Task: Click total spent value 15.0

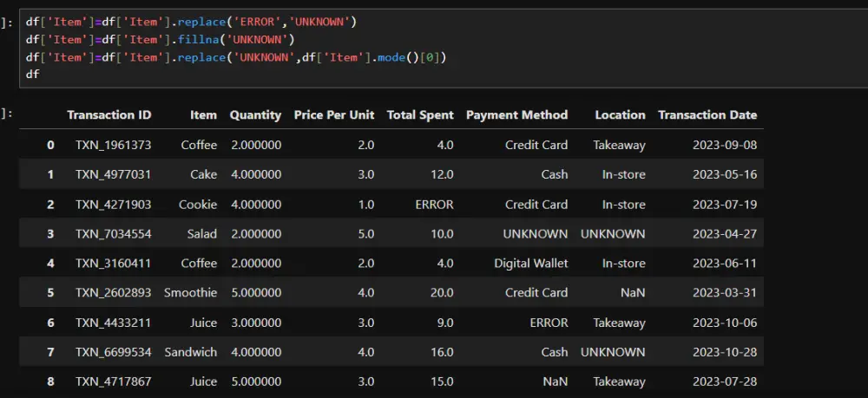Action: click(x=443, y=382)
